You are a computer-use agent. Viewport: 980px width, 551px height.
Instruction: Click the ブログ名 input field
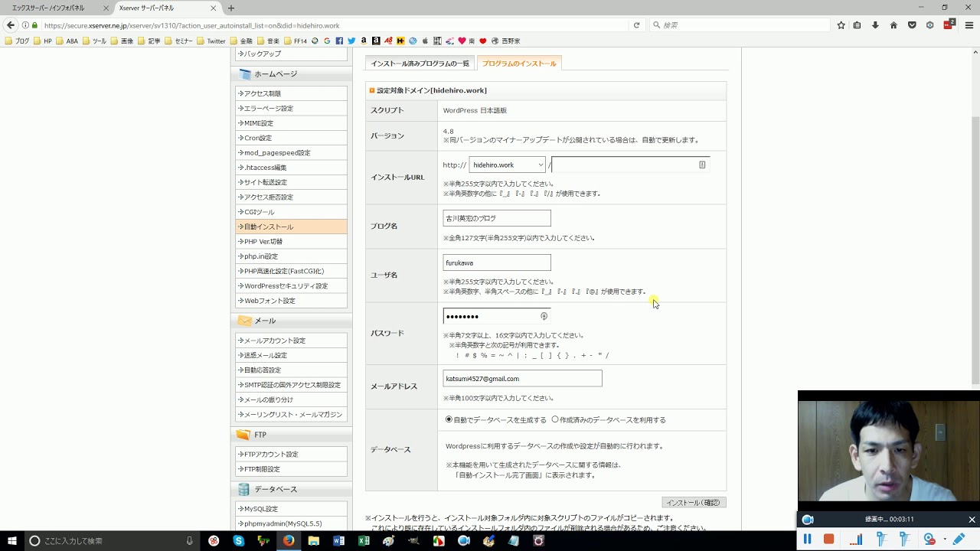coord(497,218)
